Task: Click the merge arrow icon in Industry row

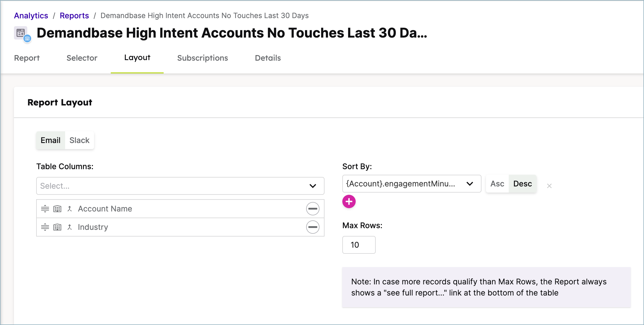Action: click(70, 227)
